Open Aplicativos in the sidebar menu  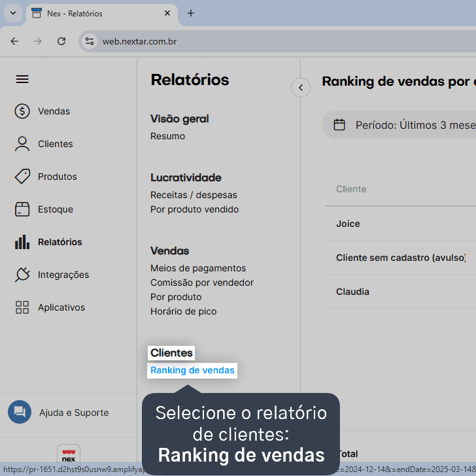(x=61, y=307)
